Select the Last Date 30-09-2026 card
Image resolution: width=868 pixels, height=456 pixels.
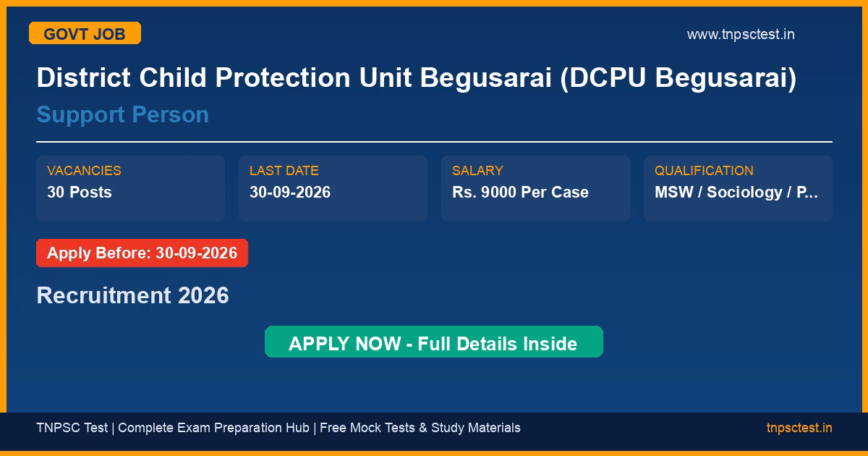333,188
